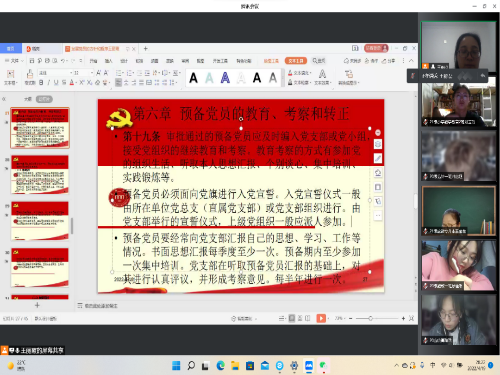Add a new slide with plus icon
The image size is (500, 375).
pyautogui.click(x=37, y=305)
